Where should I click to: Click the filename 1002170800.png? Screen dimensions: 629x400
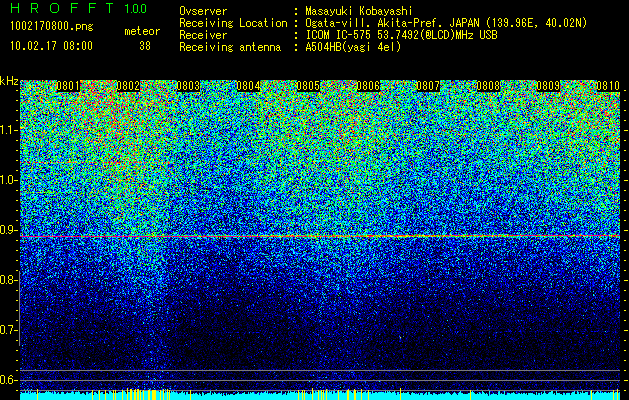click(x=52, y=27)
